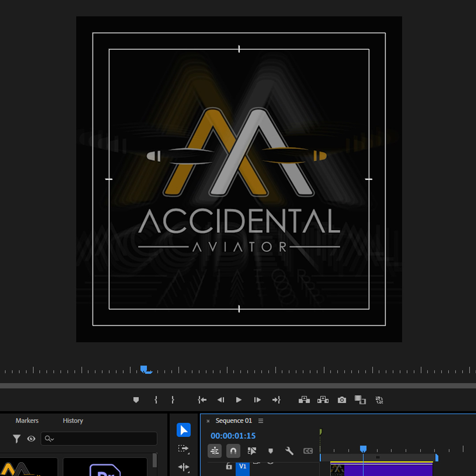Pick the Ripple Edit tool
The width and height of the screenshot is (476, 476).
183,467
